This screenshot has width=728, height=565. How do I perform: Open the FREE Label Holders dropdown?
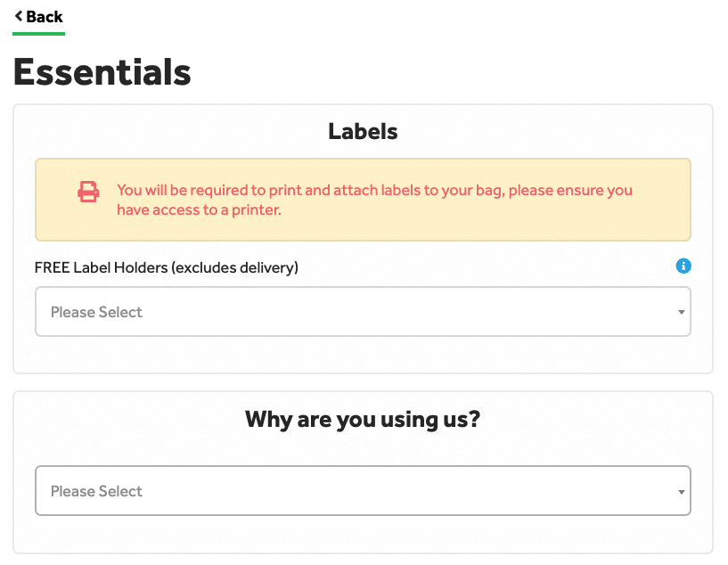click(363, 312)
